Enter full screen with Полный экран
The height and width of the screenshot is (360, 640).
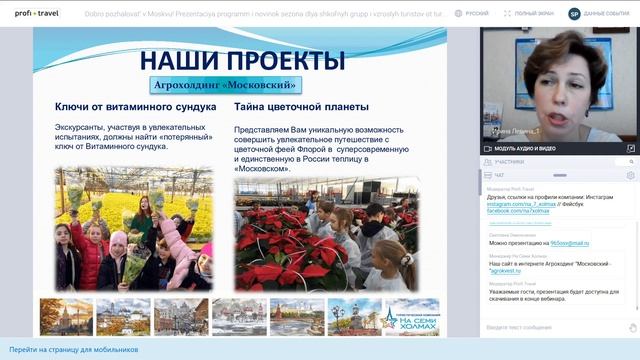click(x=529, y=13)
